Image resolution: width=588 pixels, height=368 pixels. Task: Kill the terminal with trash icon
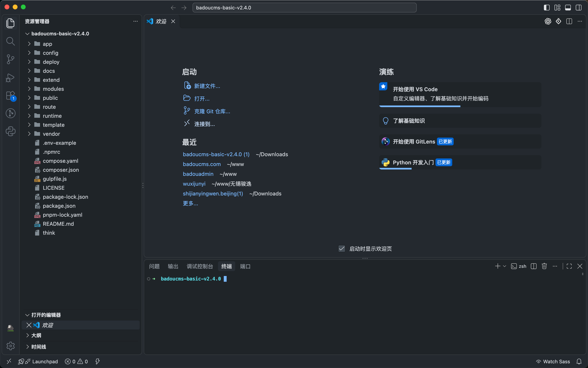(x=544, y=266)
